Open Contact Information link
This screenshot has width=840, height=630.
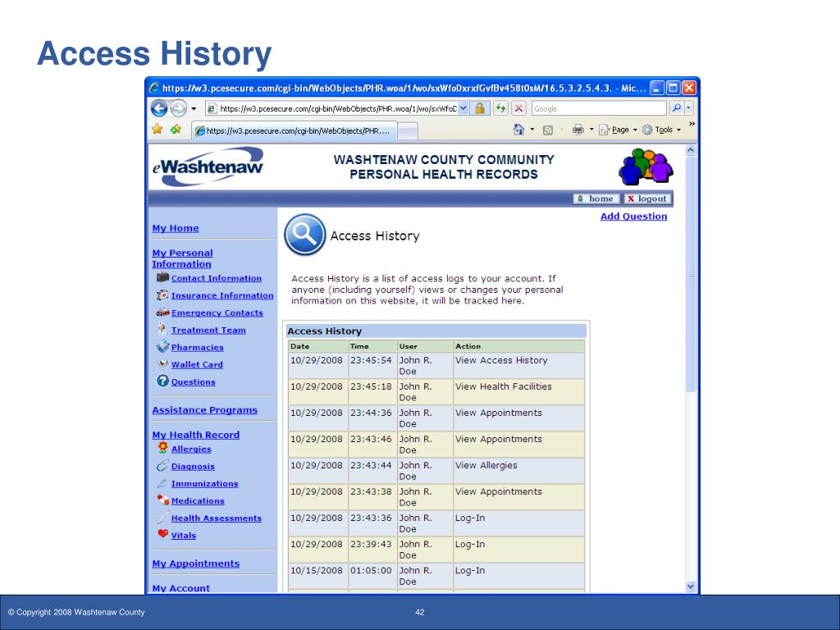click(x=217, y=279)
